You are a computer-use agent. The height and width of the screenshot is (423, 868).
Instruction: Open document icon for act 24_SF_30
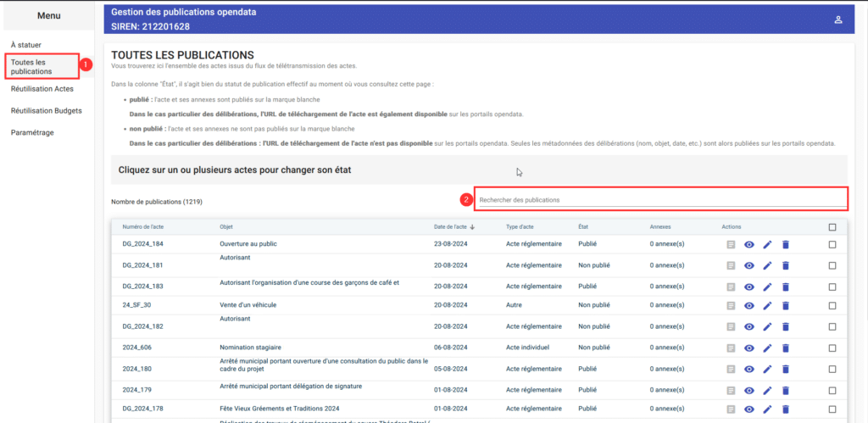coord(731,306)
